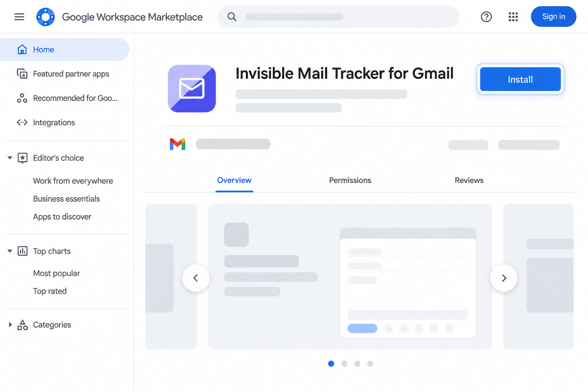Click the Home house icon
The width and height of the screenshot is (588, 392).
point(22,49)
